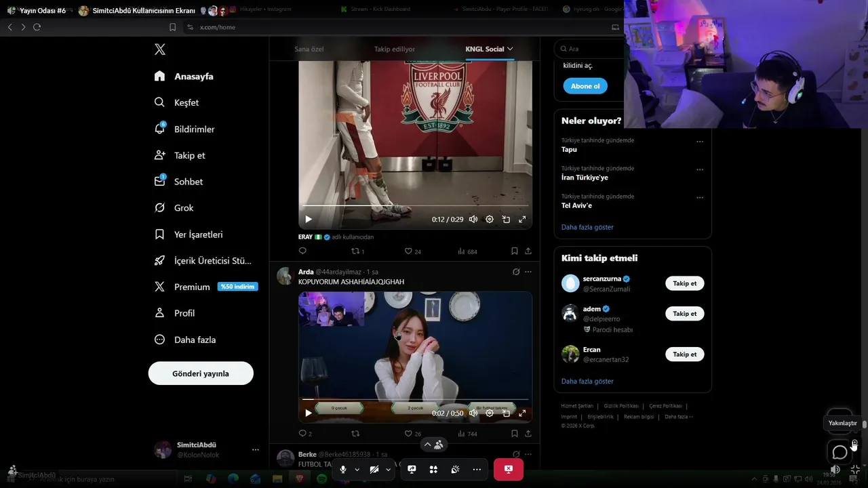
Task: Switch to the Sana özel tab
Action: click(x=309, y=49)
